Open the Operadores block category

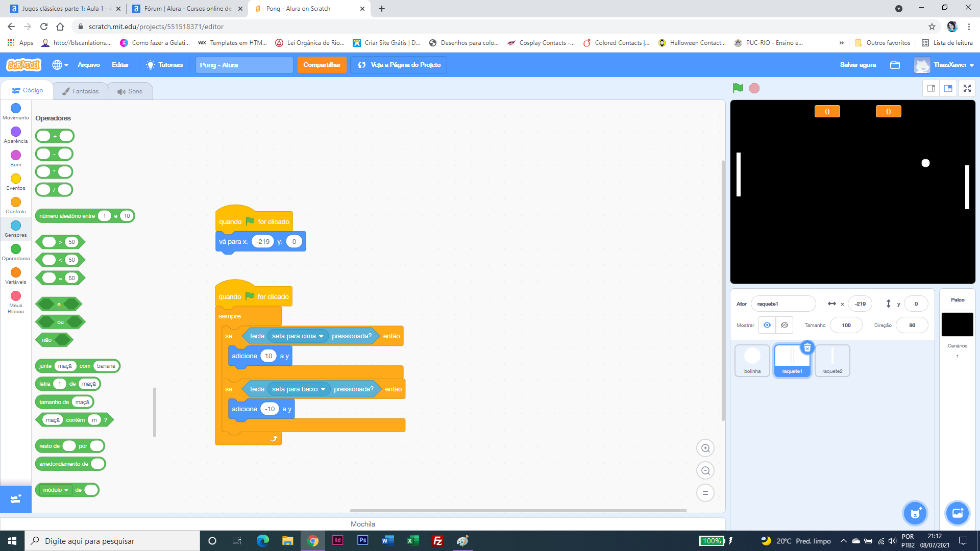16,253
